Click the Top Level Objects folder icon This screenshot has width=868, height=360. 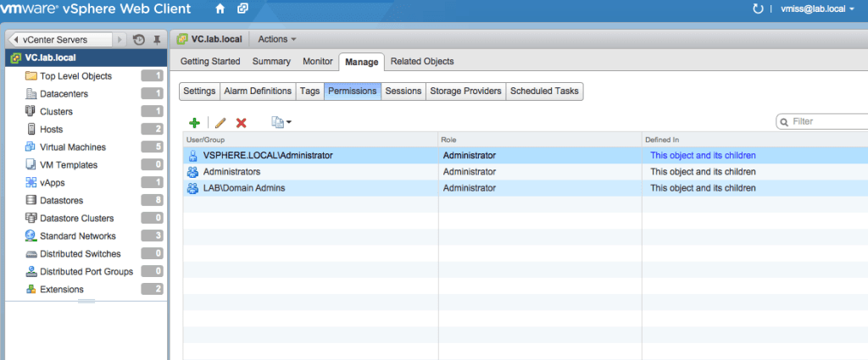pyautogui.click(x=31, y=75)
